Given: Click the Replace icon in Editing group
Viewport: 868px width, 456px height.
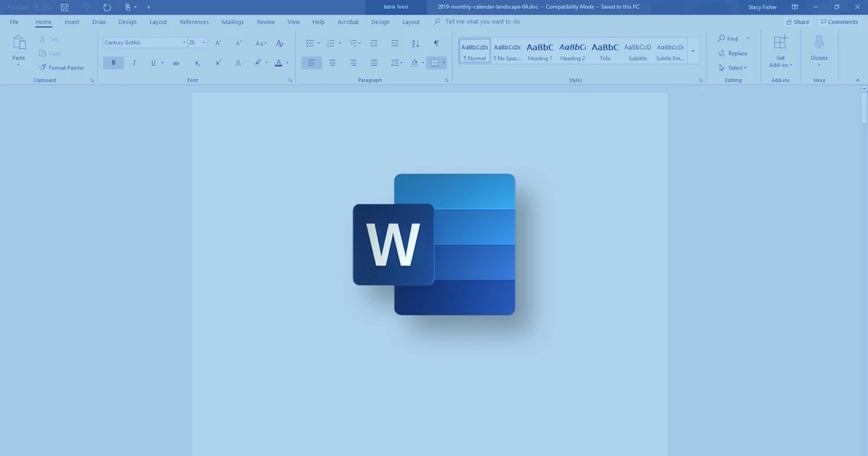Looking at the screenshot, I should (722, 54).
